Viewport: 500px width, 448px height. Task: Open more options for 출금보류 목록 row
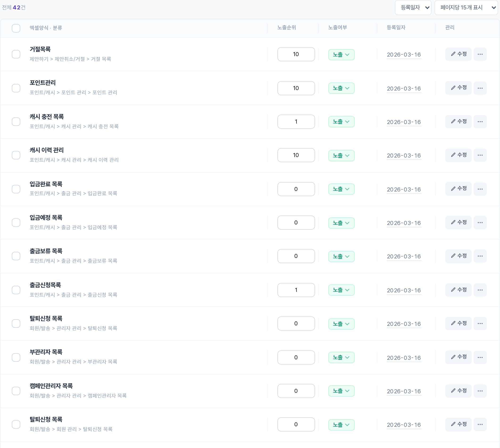click(x=480, y=256)
